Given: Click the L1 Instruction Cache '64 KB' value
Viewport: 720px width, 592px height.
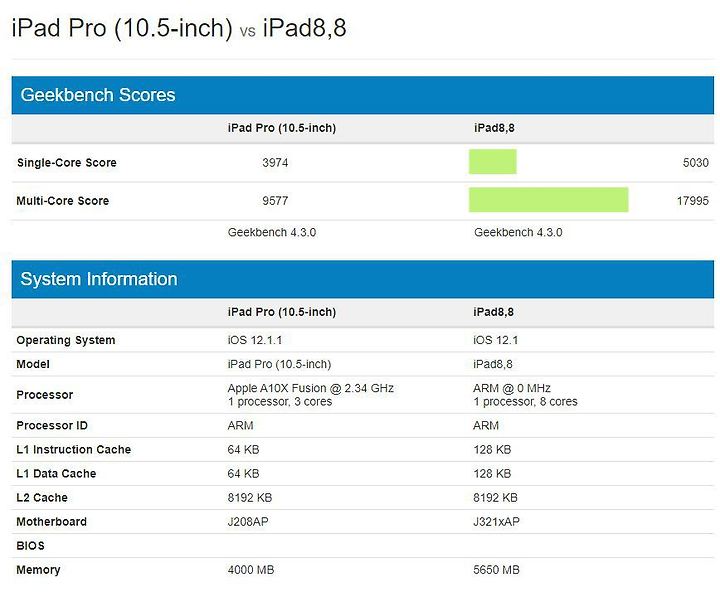Looking at the screenshot, I should 243,450.
